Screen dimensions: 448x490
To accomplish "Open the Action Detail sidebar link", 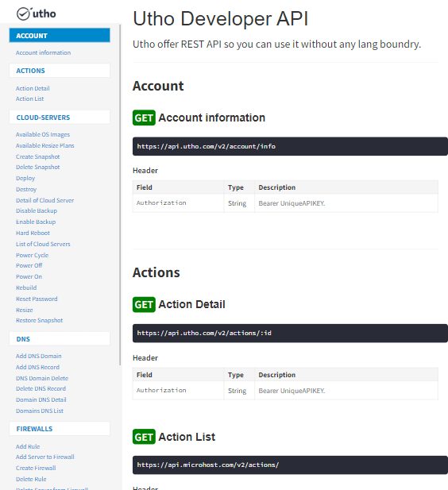I will pyautogui.click(x=33, y=88).
